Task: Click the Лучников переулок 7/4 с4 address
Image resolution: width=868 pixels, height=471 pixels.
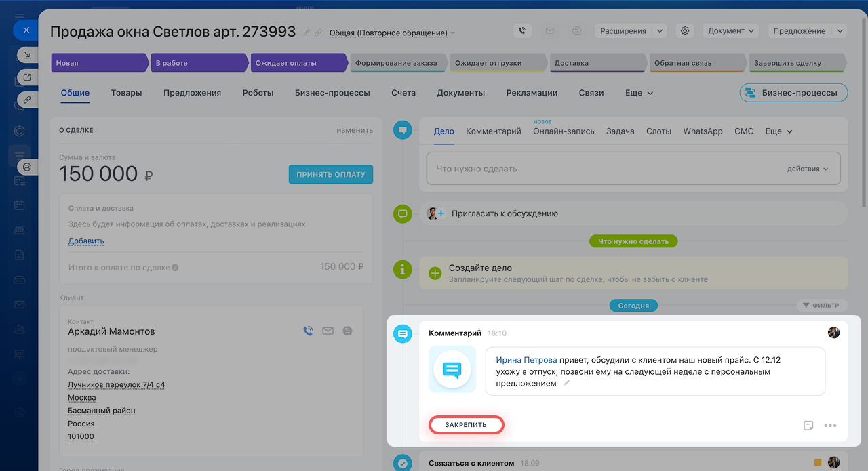Action: [117, 385]
